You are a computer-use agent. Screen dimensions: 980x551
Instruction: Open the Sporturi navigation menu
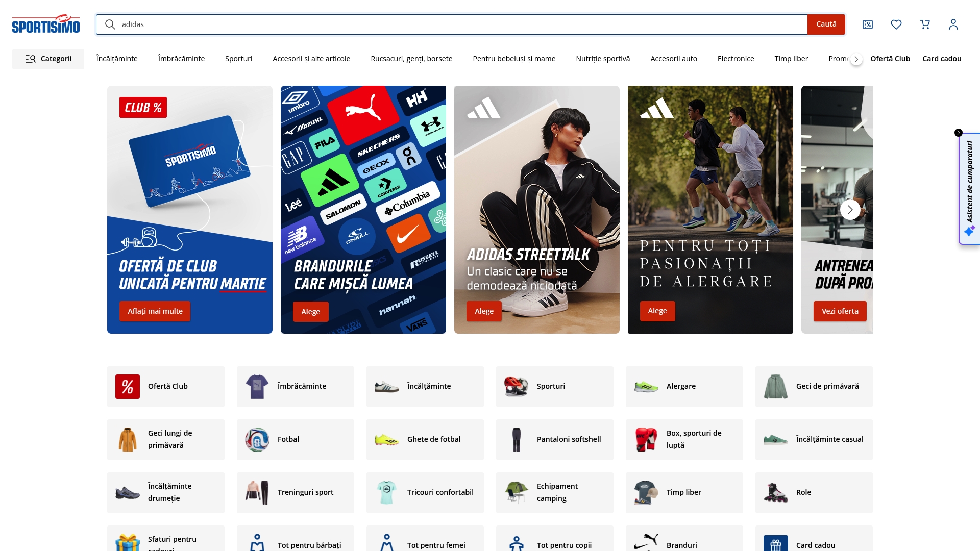click(x=239, y=59)
